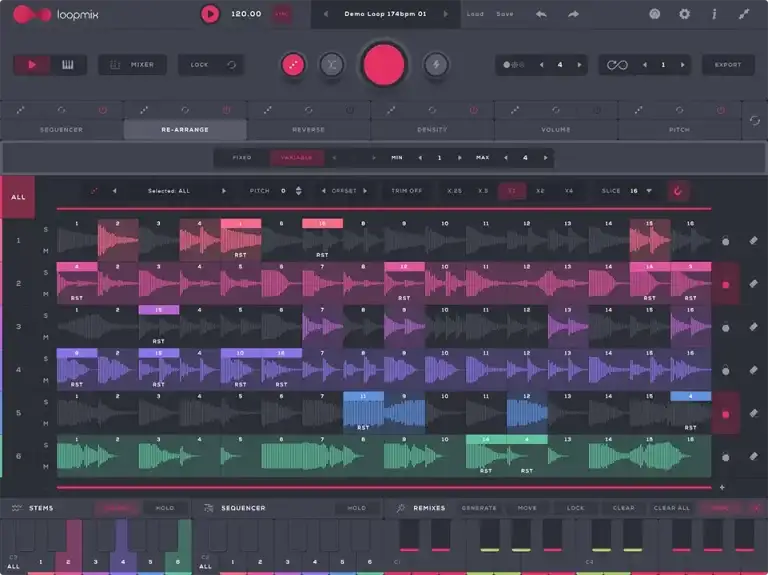Click the Load button
768x575 pixels.
click(475, 14)
